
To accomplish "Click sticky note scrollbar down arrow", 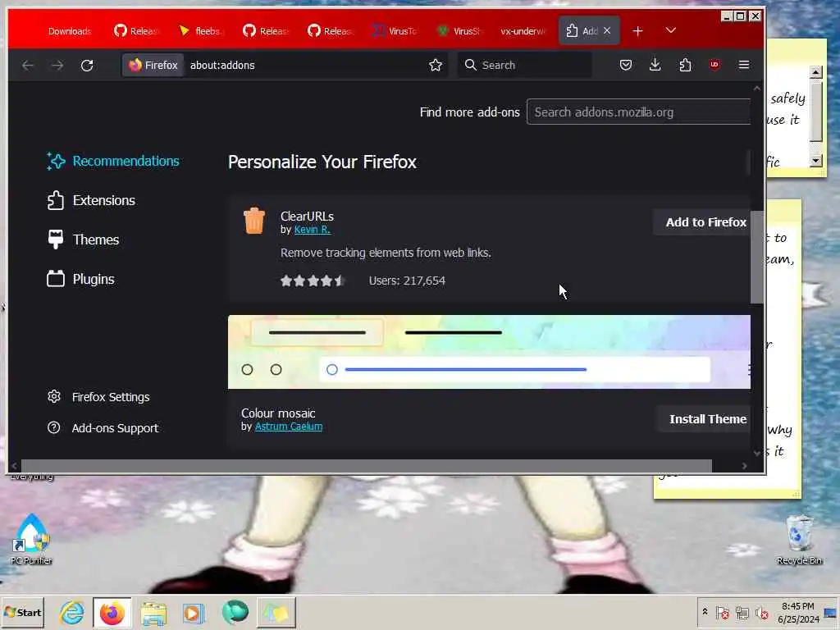I will 815,160.
